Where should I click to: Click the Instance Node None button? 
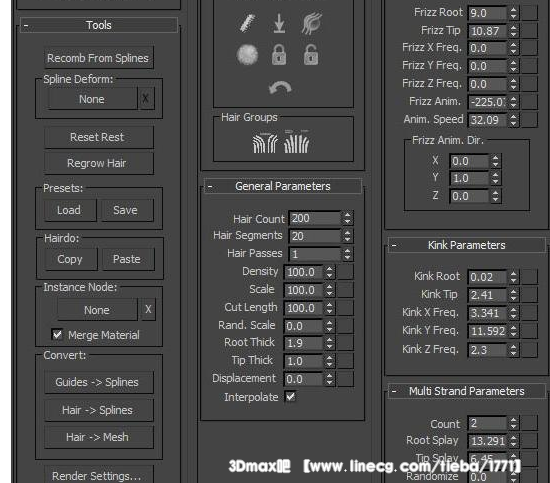coord(97,310)
